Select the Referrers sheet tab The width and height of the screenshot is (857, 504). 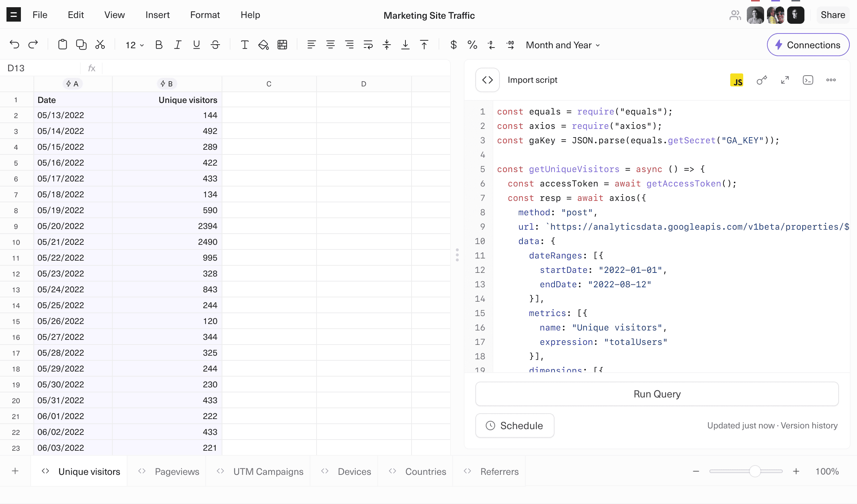pos(499,472)
